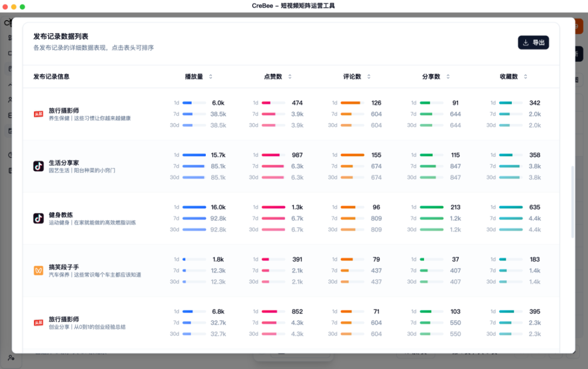Viewport: 588px width, 369px height.
Task: Sort by 评论数 column arrows
Action: (x=369, y=76)
